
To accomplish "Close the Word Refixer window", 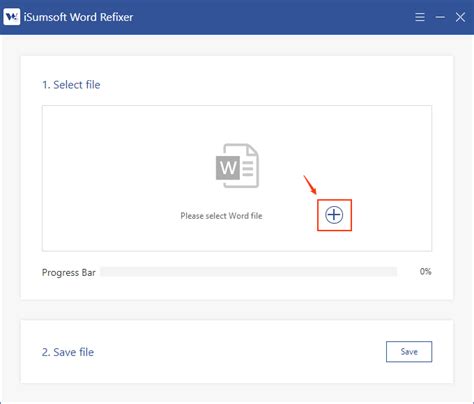I will [x=460, y=17].
